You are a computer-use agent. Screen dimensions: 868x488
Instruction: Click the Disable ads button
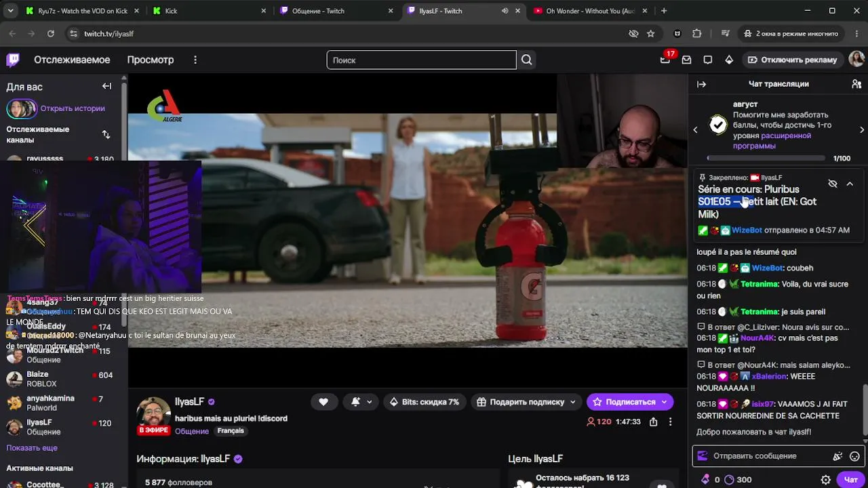[792, 60]
